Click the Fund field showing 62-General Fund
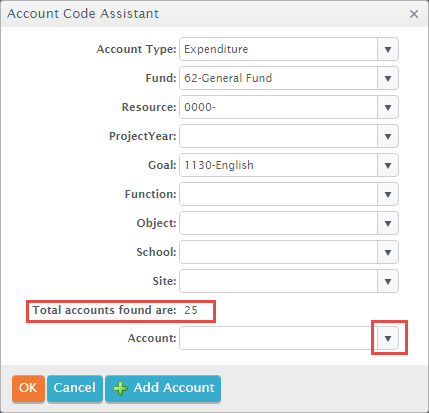429x413 pixels. (279, 78)
